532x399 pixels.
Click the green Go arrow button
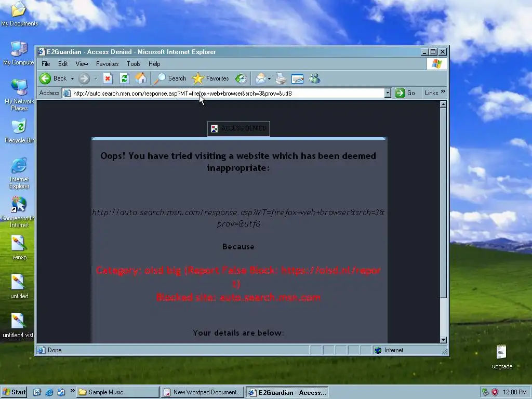pyautogui.click(x=400, y=93)
